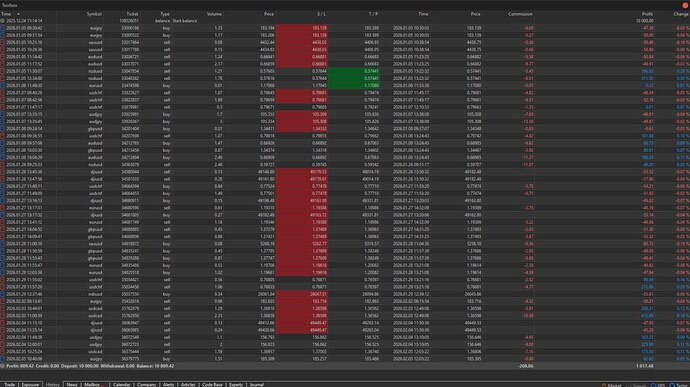Sort the table by the first Time column header

tap(6, 14)
